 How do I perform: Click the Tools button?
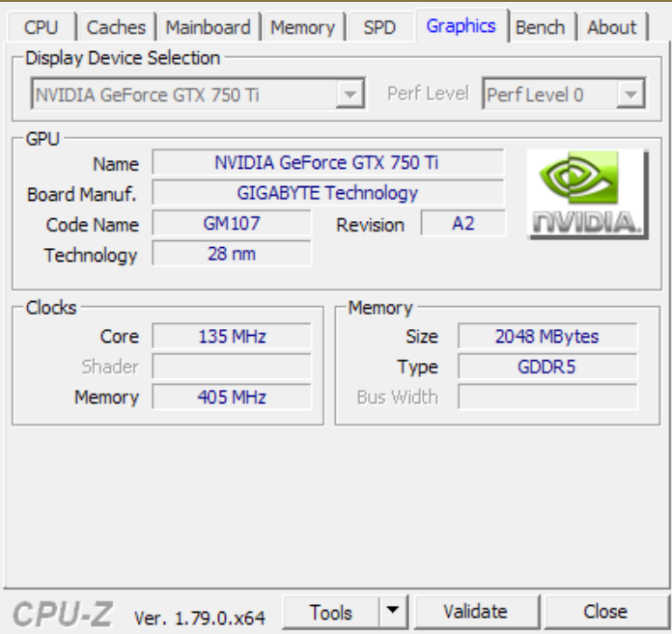point(331,613)
